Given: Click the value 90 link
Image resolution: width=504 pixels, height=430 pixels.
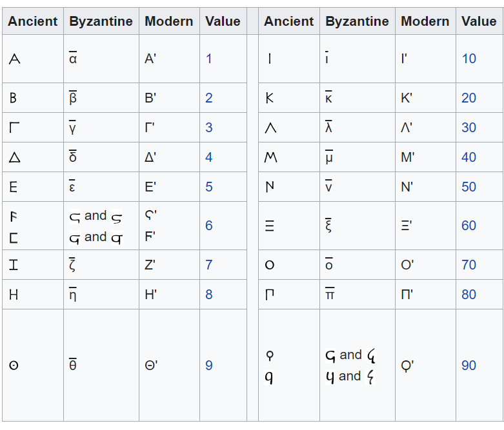Looking at the screenshot, I should 469,366.
